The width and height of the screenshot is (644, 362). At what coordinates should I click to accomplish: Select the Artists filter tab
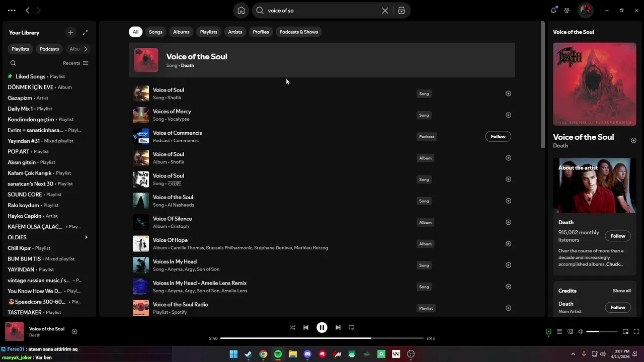[235, 32]
